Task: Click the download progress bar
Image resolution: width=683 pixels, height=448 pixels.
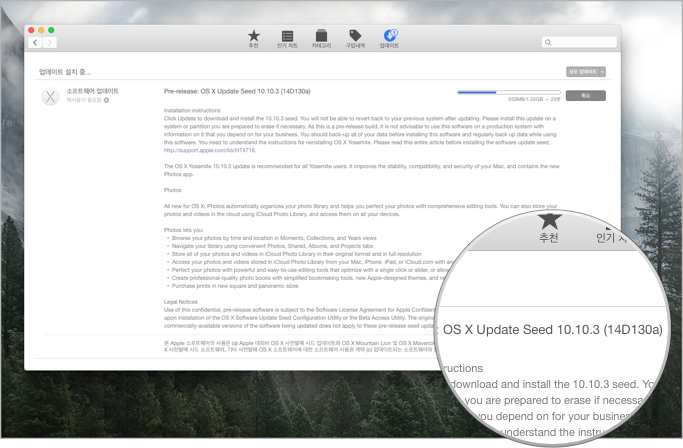Action: 509,92
